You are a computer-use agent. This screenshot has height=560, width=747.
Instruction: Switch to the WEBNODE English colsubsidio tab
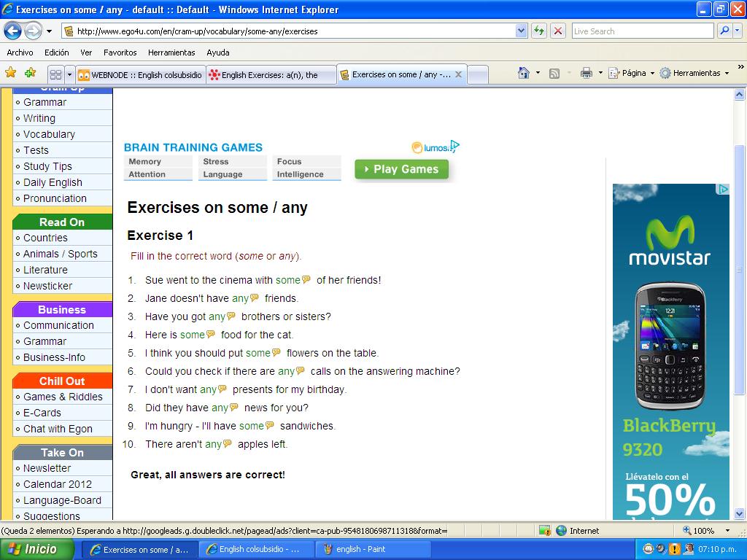pyautogui.click(x=141, y=75)
